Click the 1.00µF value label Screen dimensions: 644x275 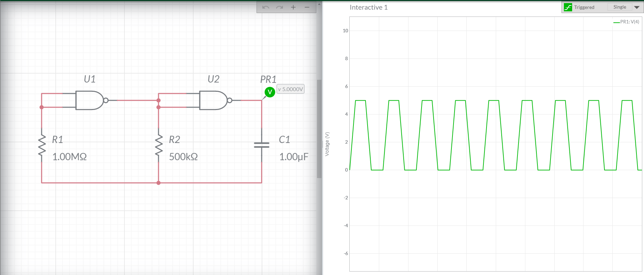coord(294,157)
